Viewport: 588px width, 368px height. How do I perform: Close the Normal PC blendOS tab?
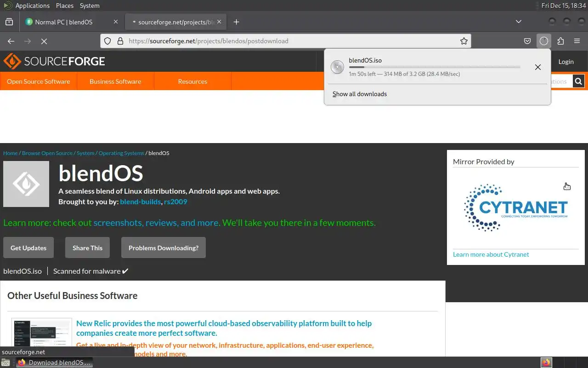116,22
